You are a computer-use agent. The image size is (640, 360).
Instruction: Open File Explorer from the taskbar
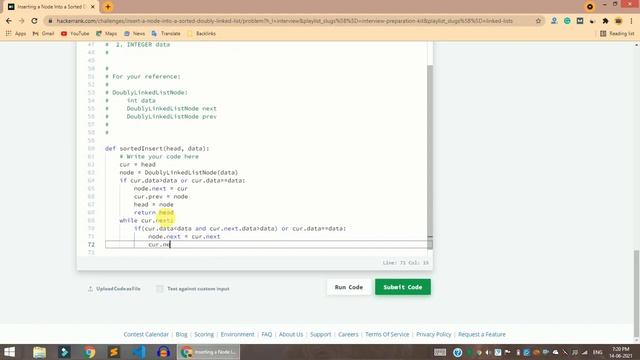coord(40,352)
